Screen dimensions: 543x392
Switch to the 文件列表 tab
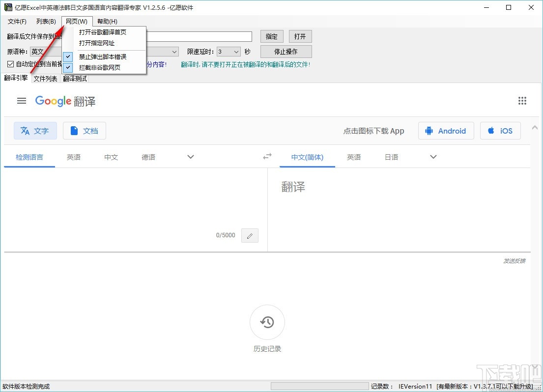click(x=45, y=78)
